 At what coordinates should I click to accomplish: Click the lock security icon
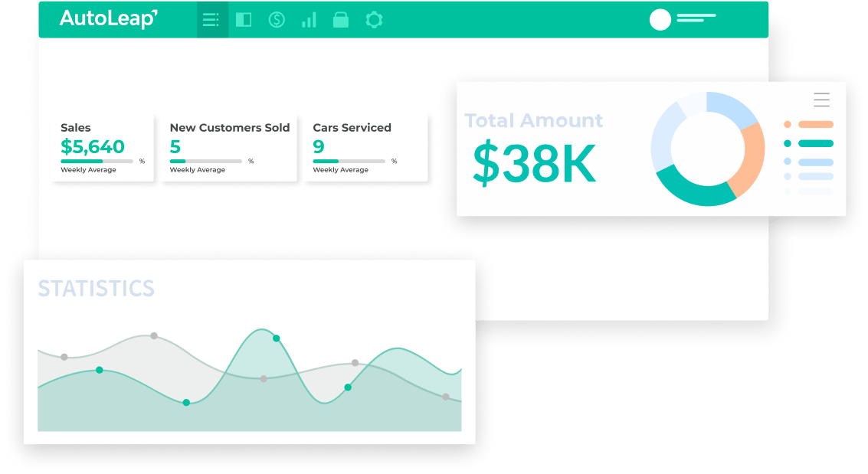[340, 20]
